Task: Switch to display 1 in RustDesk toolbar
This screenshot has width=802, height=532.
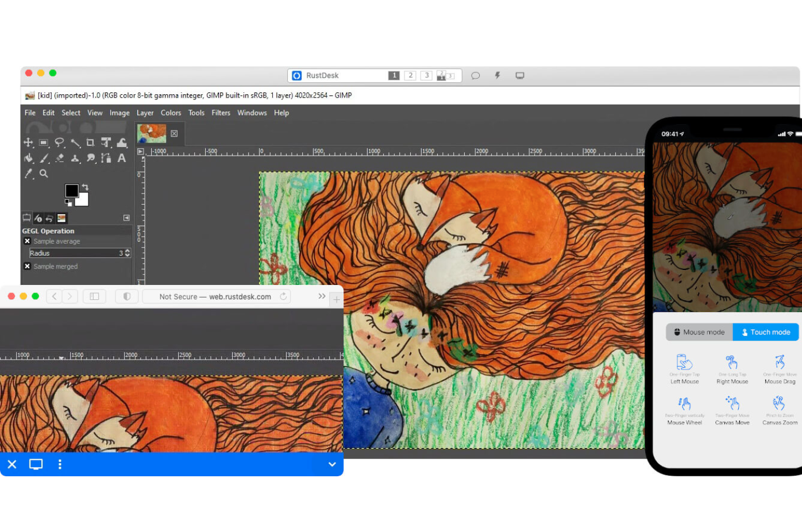Action: coord(394,76)
